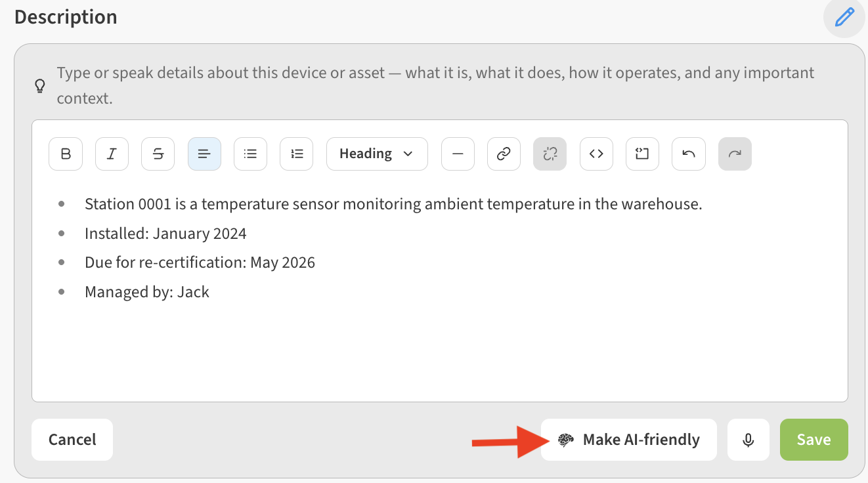Click the remove link icon
868x483 pixels.
coord(550,154)
